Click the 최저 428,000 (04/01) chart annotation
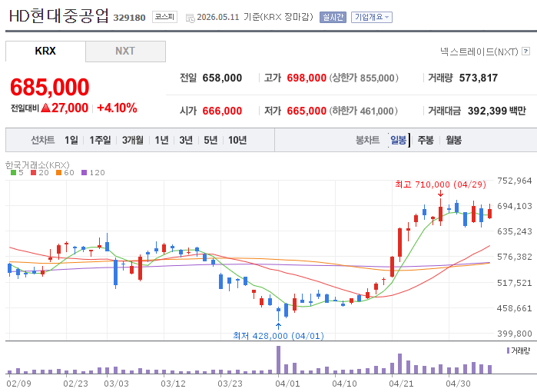This screenshot has height=392, width=537. (278, 336)
